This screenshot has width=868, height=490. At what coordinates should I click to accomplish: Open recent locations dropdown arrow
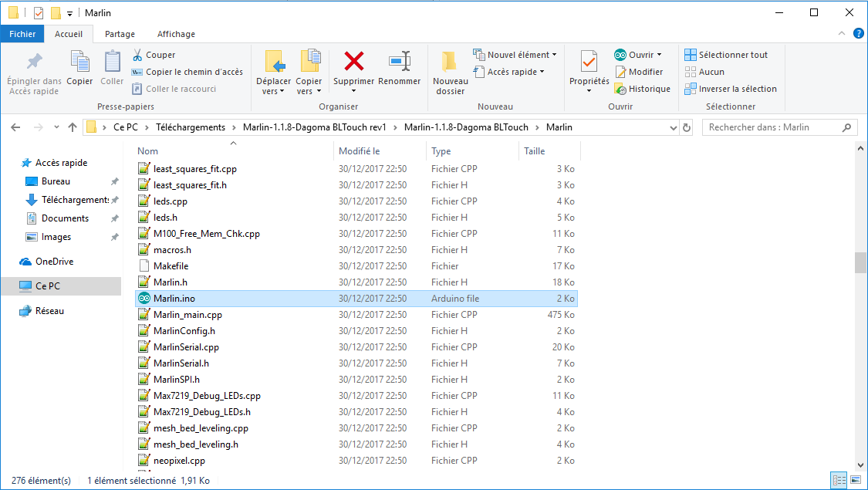tap(56, 127)
